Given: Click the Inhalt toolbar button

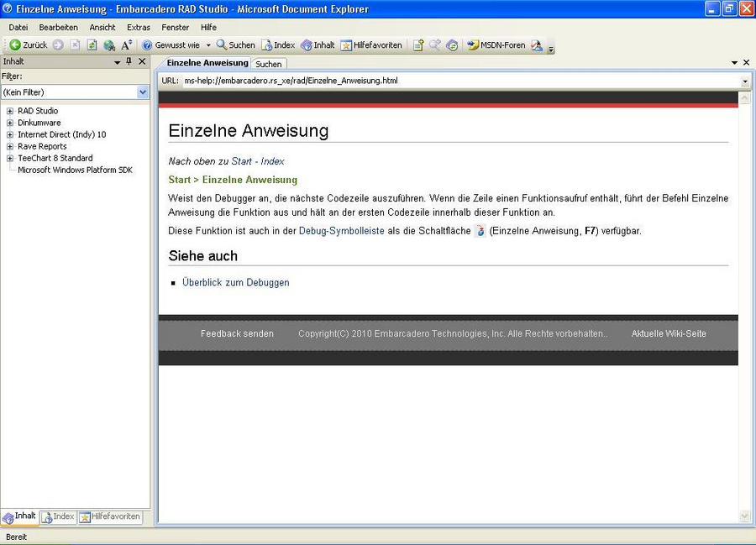Looking at the screenshot, I should (318, 45).
